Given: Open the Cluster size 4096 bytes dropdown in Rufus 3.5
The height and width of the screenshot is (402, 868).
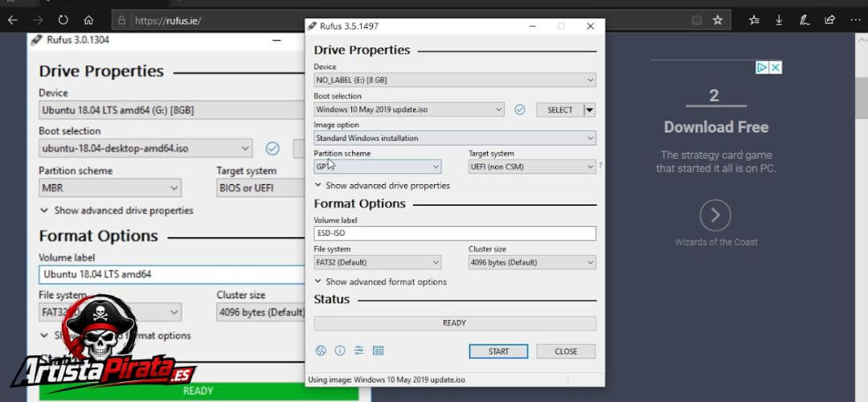Looking at the screenshot, I should [532, 262].
